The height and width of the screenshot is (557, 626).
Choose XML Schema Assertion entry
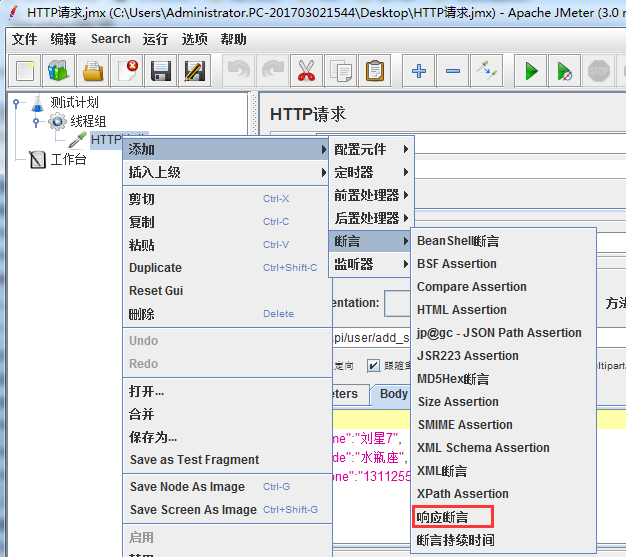[503, 448]
